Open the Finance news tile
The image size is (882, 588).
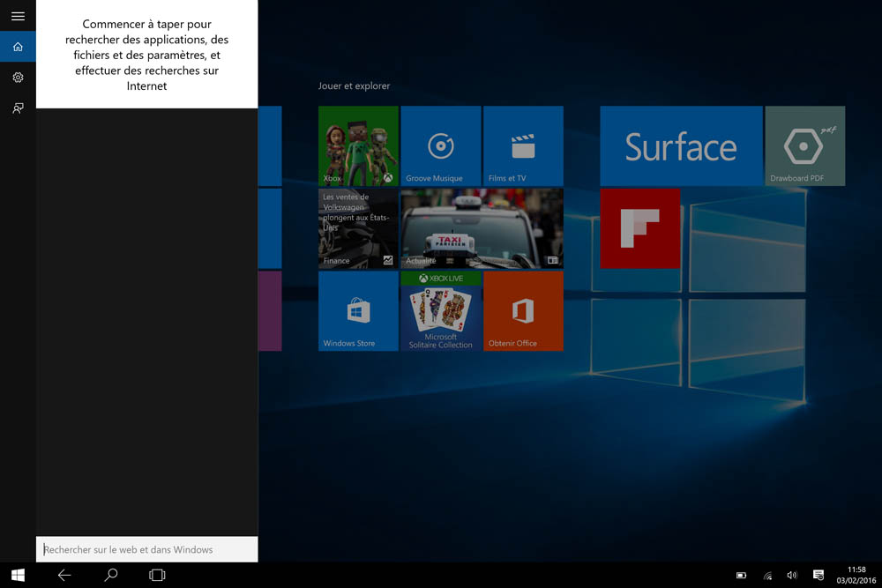tap(358, 228)
